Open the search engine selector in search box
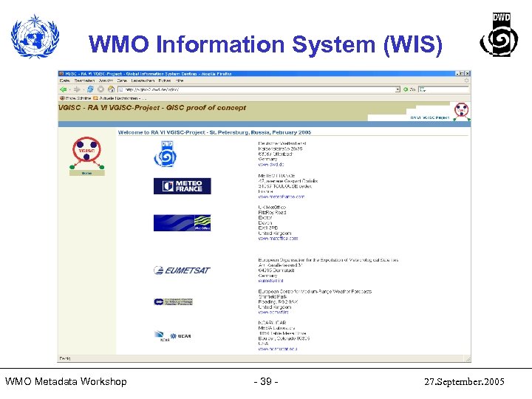This screenshot has height=399, width=532. tap(422, 89)
